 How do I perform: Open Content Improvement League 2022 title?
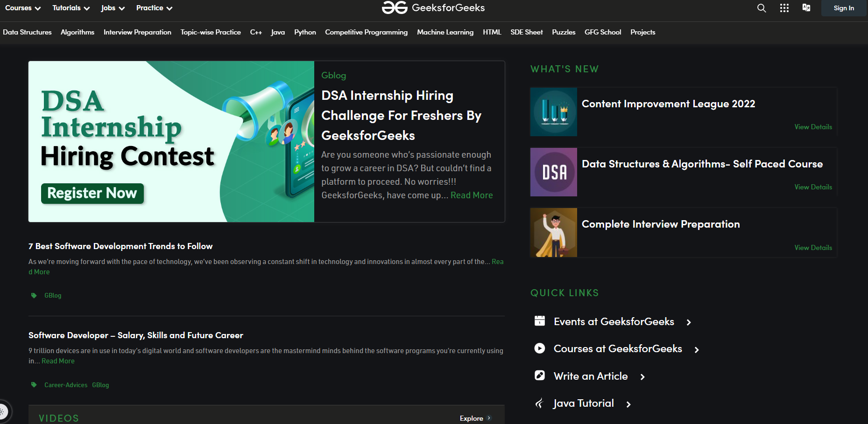(x=668, y=104)
